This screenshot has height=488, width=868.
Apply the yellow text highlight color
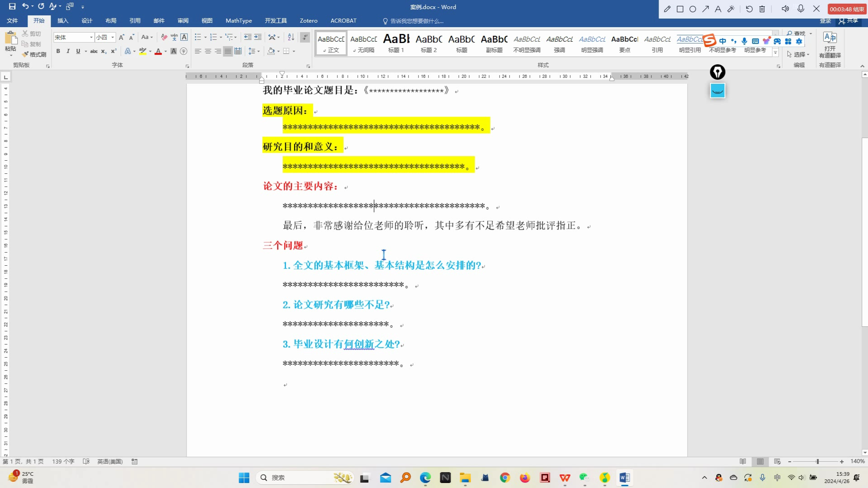click(x=143, y=51)
